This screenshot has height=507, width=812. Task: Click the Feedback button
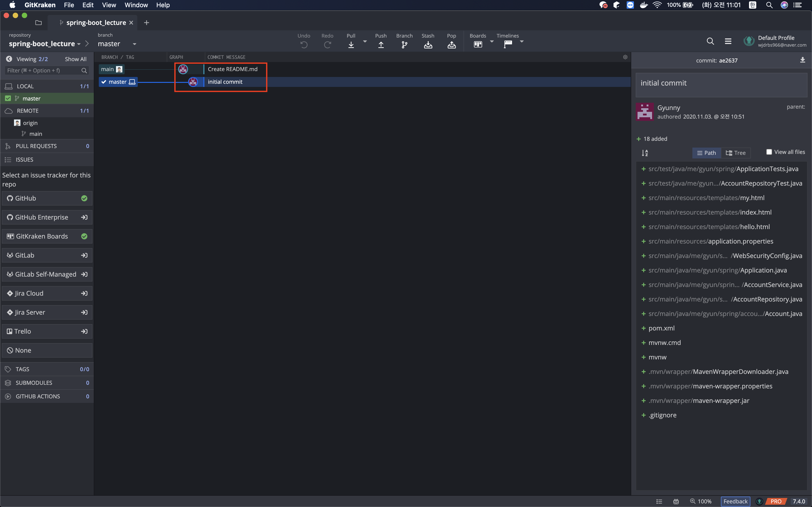tap(735, 501)
